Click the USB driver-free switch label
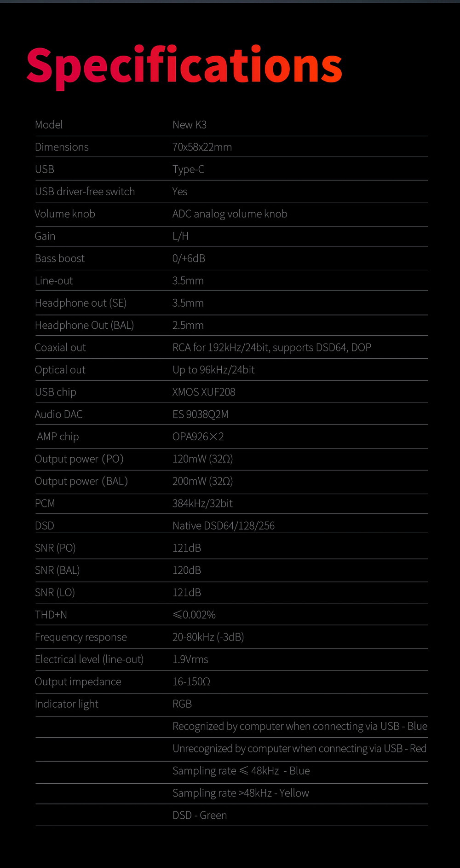This screenshot has width=460, height=868. coord(85,192)
